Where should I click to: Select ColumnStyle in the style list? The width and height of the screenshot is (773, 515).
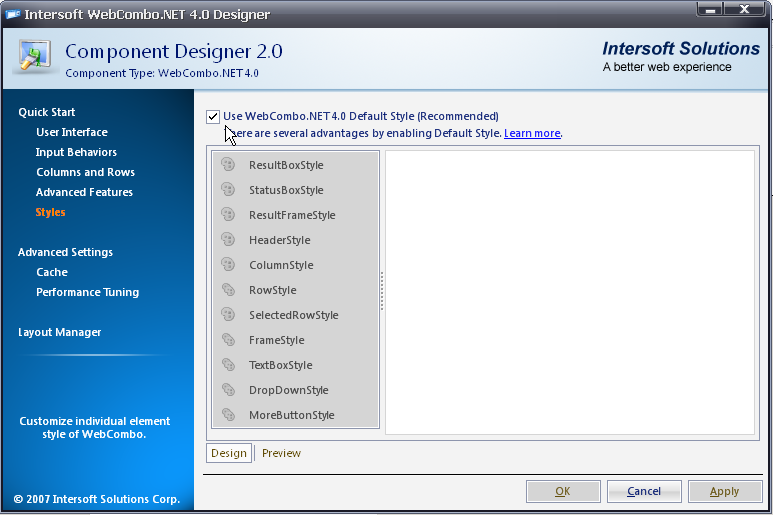pyautogui.click(x=295, y=265)
